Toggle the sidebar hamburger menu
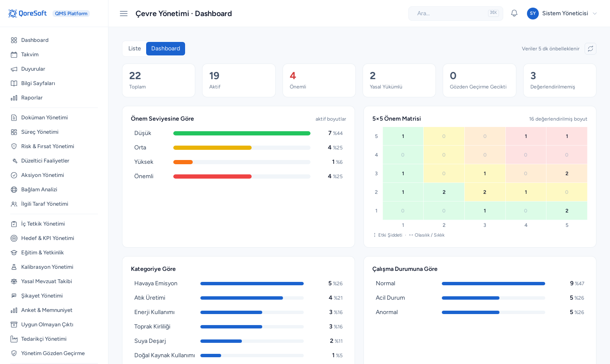The height and width of the screenshot is (364, 610). [x=124, y=14]
